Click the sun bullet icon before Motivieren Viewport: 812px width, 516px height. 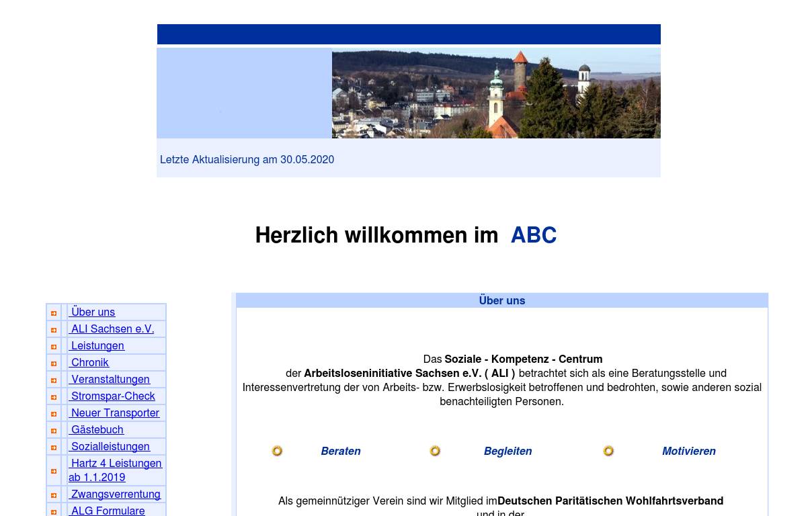pyautogui.click(x=608, y=451)
